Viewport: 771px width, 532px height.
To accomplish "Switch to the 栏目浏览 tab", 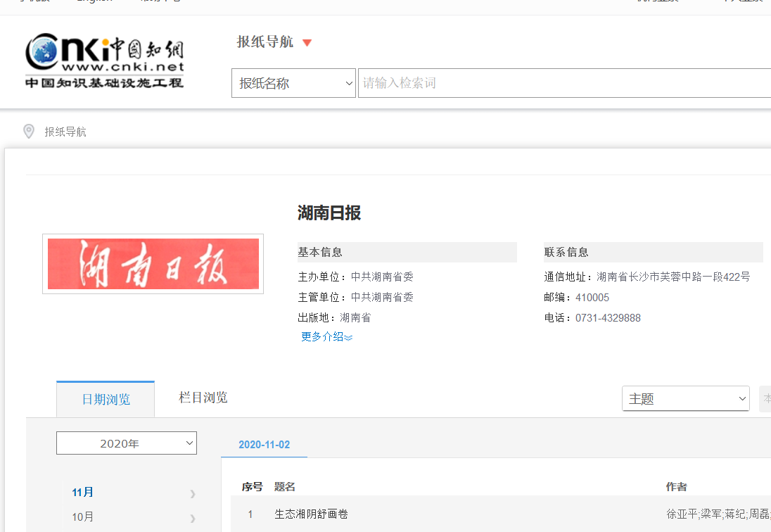I will tap(203, 398).
